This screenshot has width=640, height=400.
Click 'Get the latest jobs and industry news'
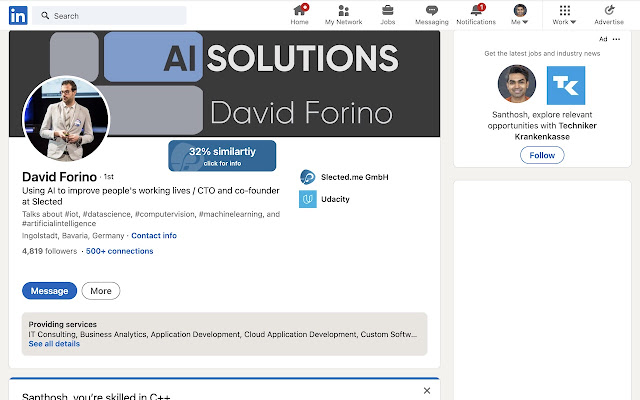click(x=542, y=53)
